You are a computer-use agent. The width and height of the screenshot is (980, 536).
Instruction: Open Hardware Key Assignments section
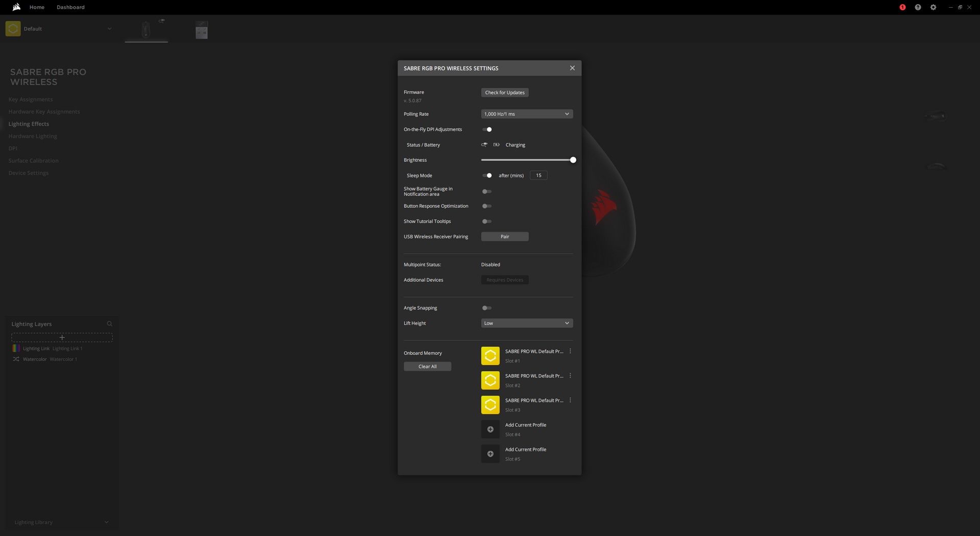(x=44, y=111)
